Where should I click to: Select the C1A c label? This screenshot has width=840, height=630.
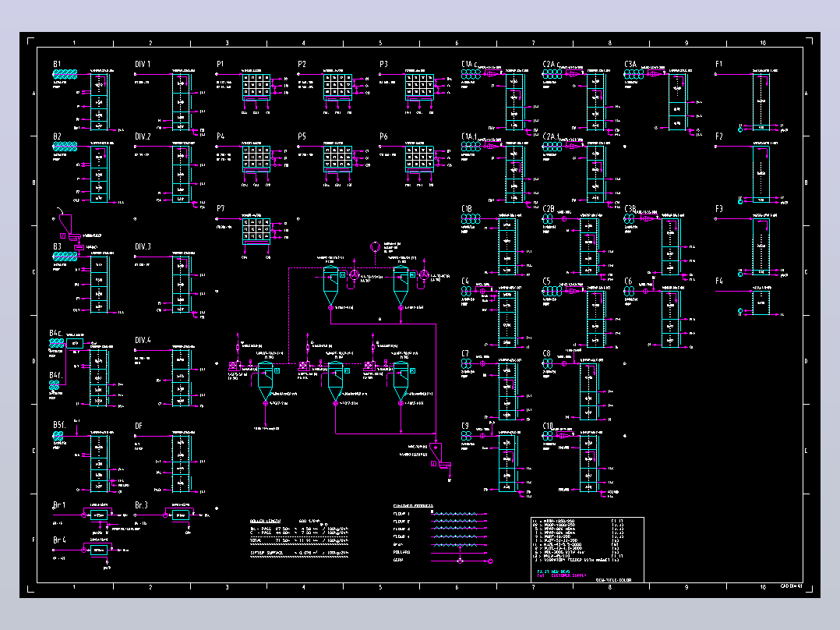470,64
